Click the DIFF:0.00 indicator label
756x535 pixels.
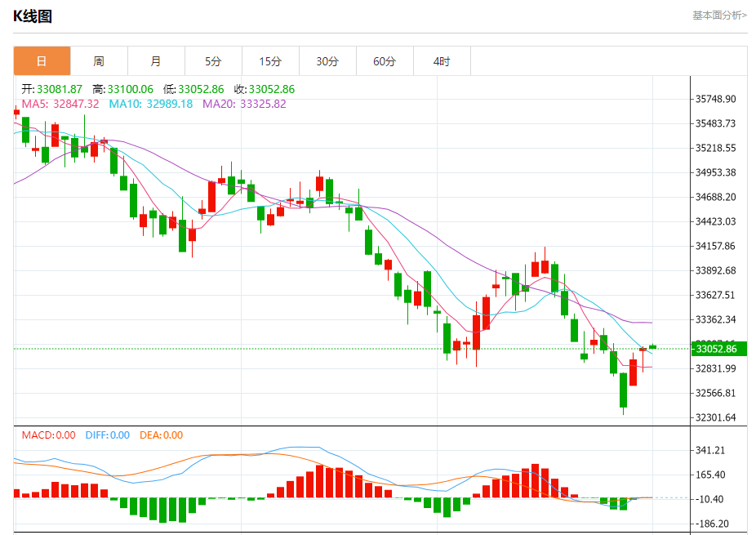[x=108, y=435]
